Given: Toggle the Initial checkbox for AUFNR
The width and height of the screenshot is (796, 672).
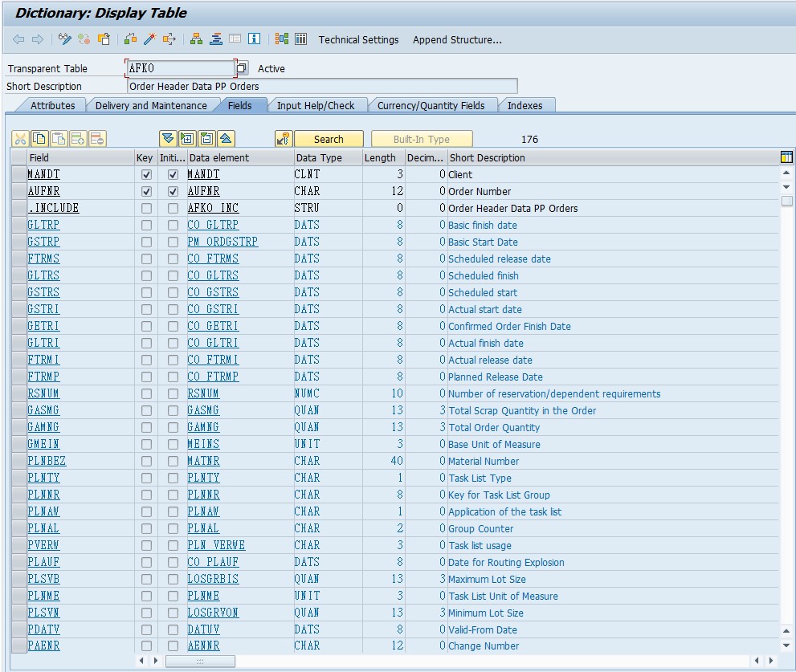Looking at the screenshot, I should click(173, 191).
